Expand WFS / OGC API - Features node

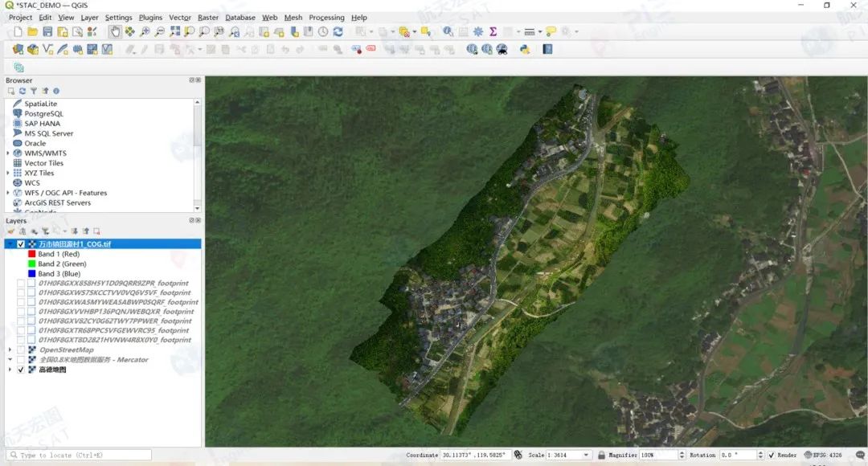(8, 193)
